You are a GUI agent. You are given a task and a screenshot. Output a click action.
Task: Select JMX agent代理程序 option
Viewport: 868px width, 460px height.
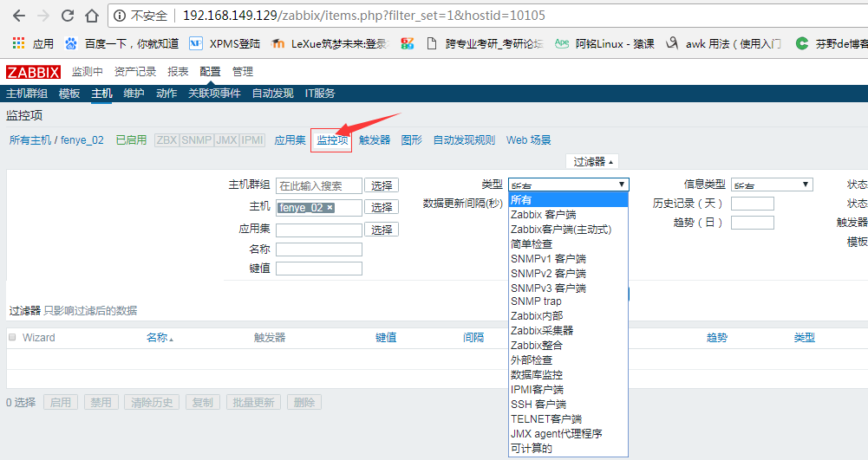point(569,434)
